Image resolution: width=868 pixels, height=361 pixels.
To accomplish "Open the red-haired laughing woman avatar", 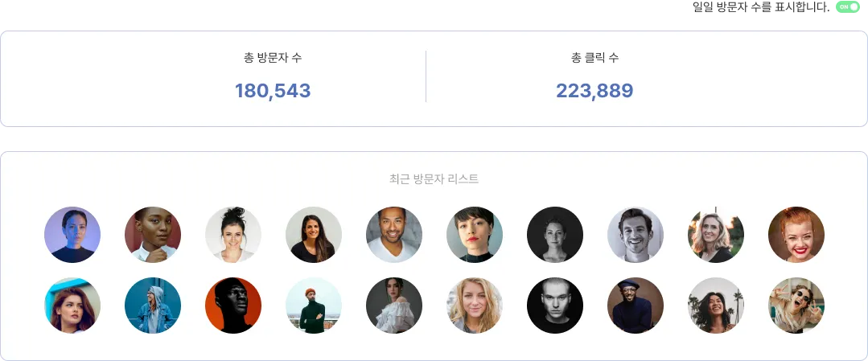I will [796, 235].
